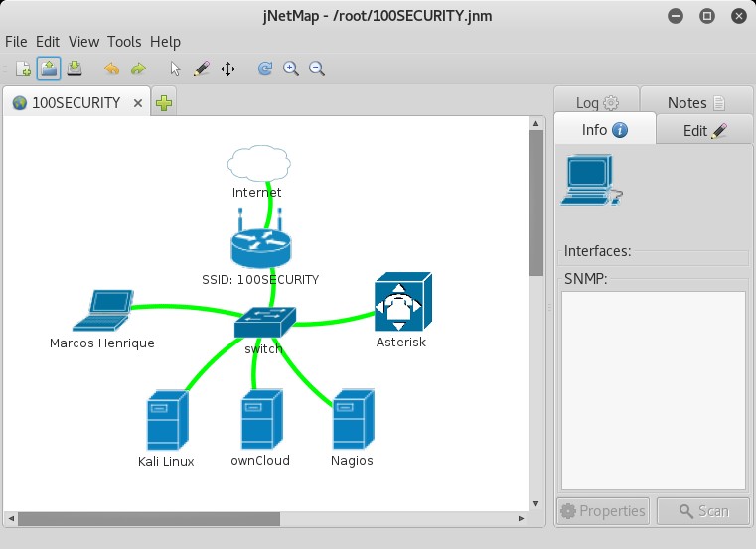Image resolution: width=756 pixels, height=549 pixels.
Task: Zoom out of the map
Action: pyautogui.click(x=317, y=69)
